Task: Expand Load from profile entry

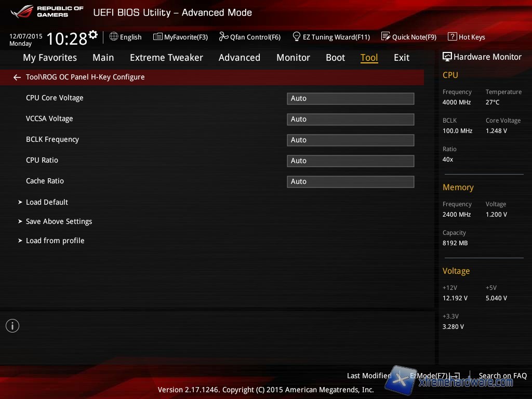Action: (55, 241)
